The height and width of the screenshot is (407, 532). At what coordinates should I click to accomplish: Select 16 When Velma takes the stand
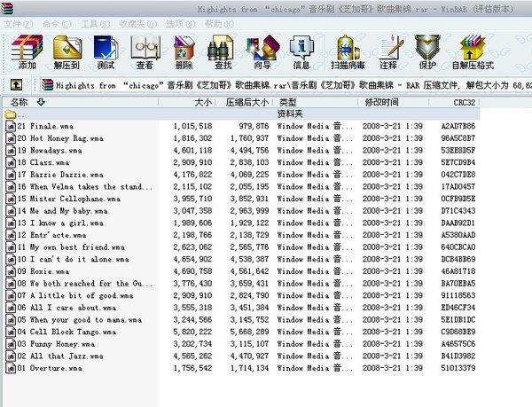pyautogui.click(x=85, y=187)
